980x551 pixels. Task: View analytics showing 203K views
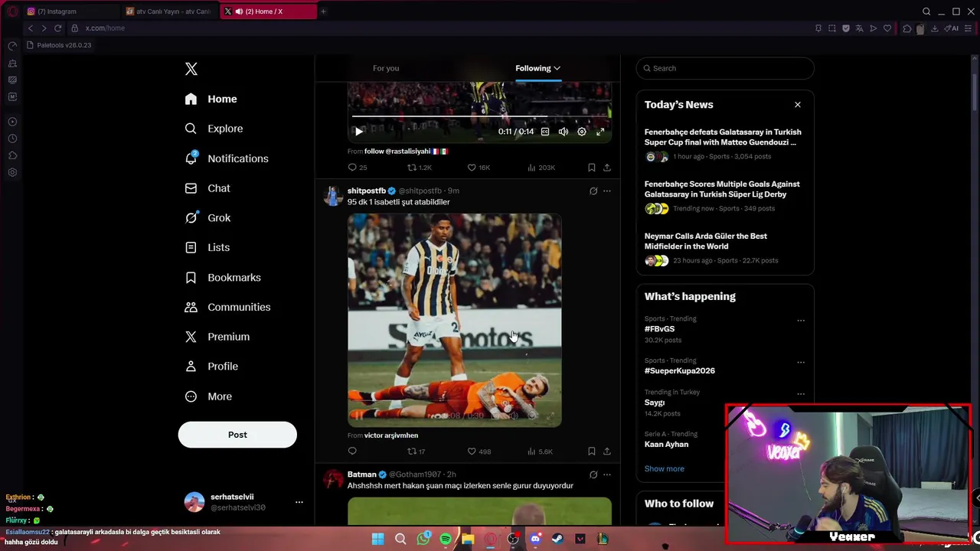[541, 168]
